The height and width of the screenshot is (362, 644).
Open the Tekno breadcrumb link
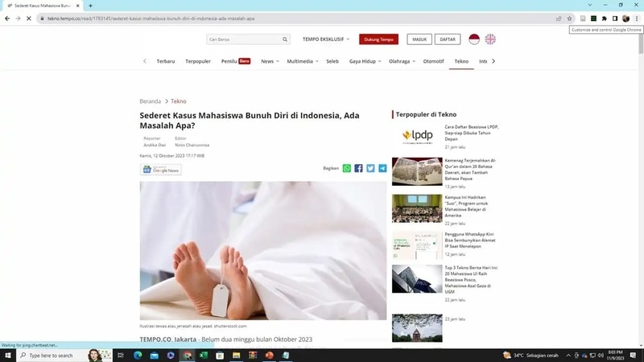tap(178, 101)
